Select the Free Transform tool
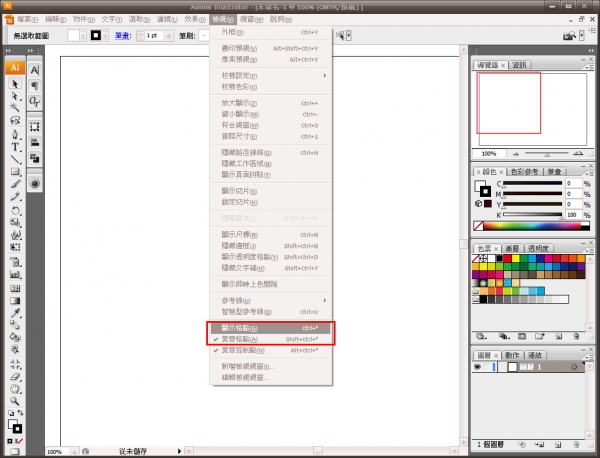 click(15, 247)
